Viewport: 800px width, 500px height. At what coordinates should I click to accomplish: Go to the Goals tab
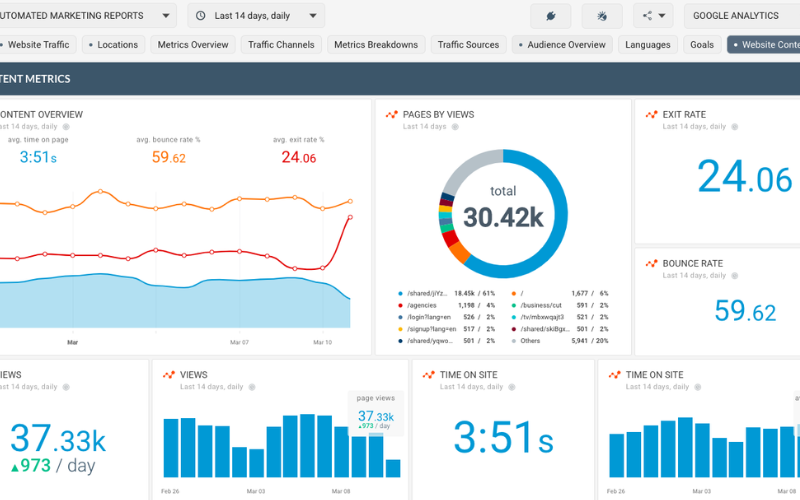coord(702,45)
